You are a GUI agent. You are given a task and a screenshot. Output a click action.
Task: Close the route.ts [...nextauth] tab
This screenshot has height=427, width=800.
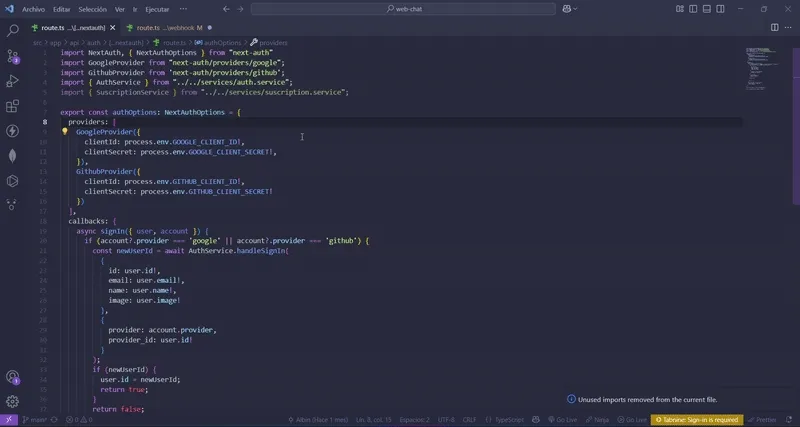click(x=113, y=28)
